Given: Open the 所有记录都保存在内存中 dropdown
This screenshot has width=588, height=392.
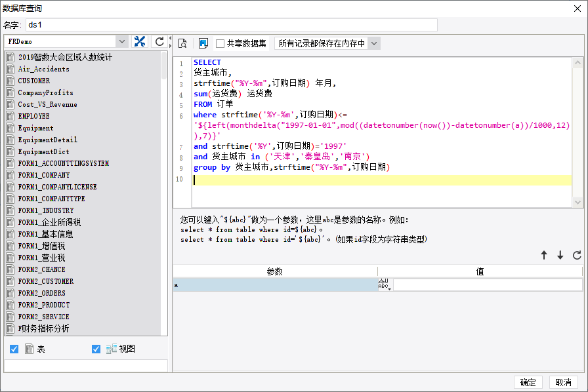Looking at the screenshot, I should (x=374, y=43).
